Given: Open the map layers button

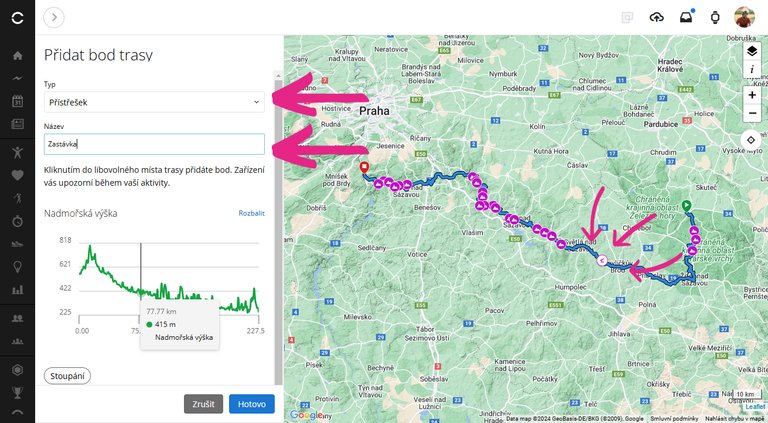Looking at the screenshot, I should click(x=752, y=50).
